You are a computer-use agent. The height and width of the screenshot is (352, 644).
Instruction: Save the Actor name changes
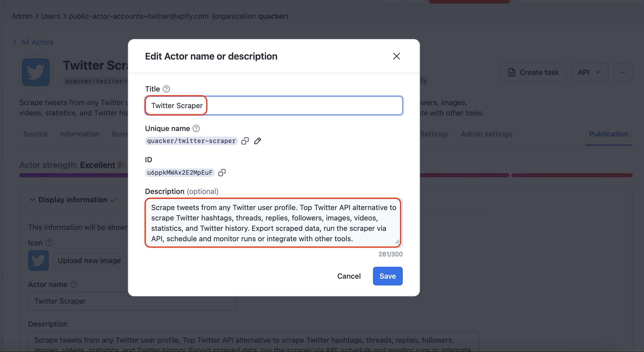[387, 276]
